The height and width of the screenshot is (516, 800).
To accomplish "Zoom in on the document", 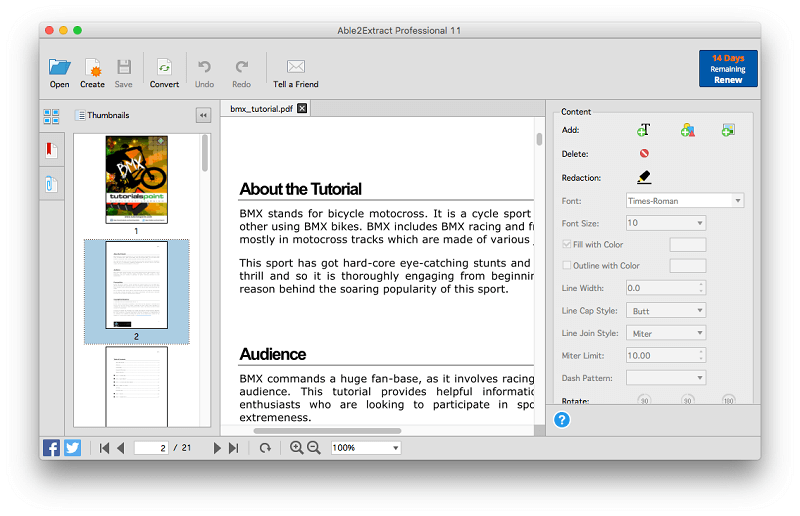I will (296, 448).
